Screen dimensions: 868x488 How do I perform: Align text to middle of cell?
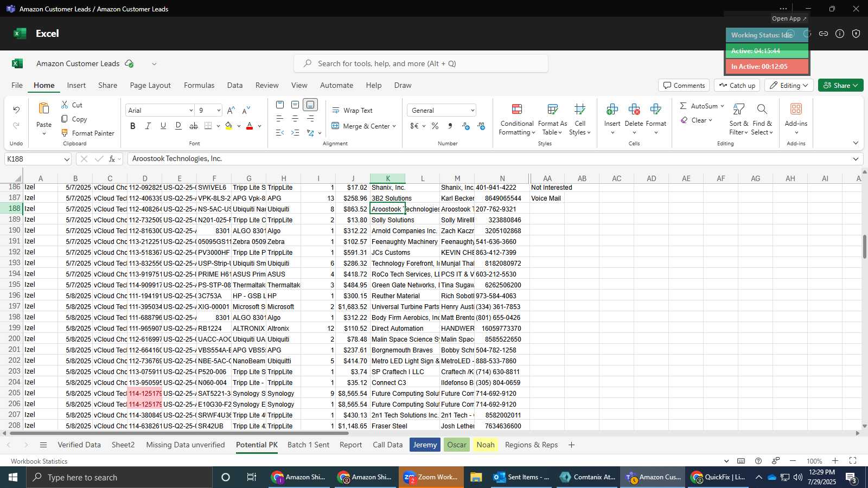[295, 105]
